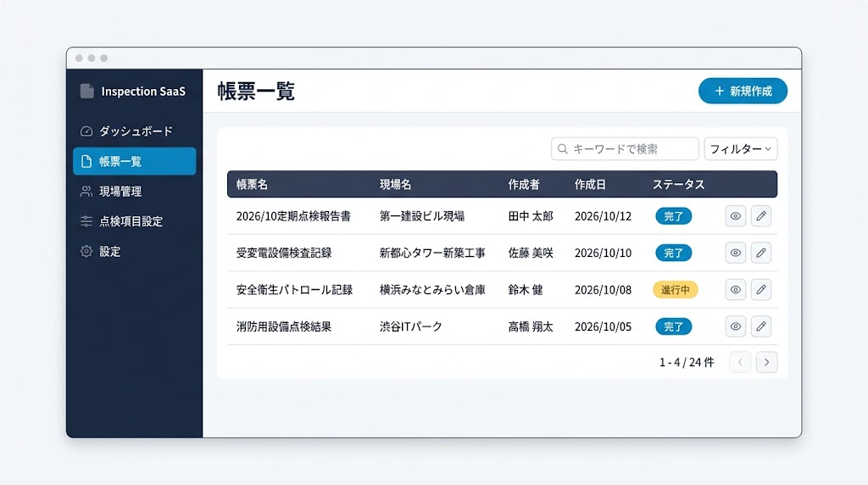868x485 pixels.
Task: Click date 2026/10/10
Action: click(x=603, y=253)
